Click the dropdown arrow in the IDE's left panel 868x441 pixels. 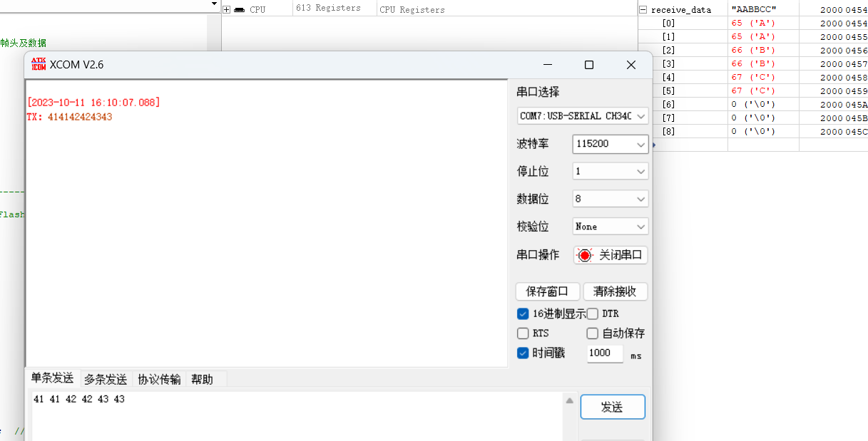[x=213, y=4]
